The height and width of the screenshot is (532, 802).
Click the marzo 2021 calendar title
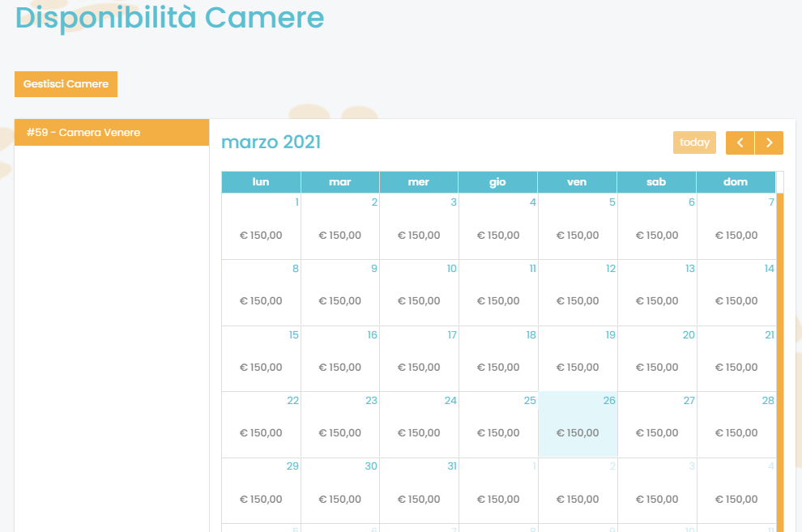(271, 143)
